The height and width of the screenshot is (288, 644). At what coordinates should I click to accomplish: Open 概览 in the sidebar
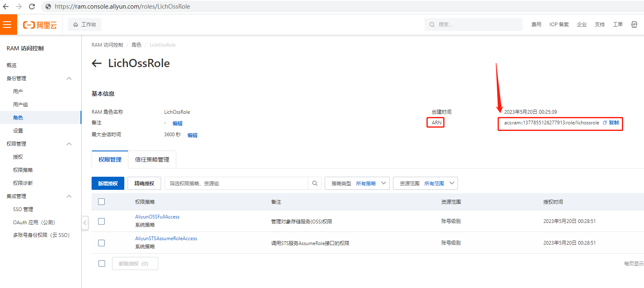coord(11,65)
